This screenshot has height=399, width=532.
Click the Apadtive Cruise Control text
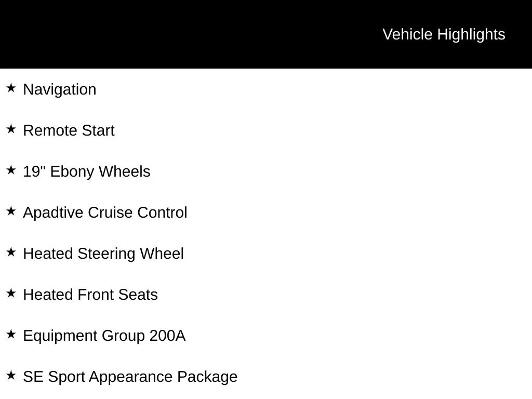tap(105, 213)
